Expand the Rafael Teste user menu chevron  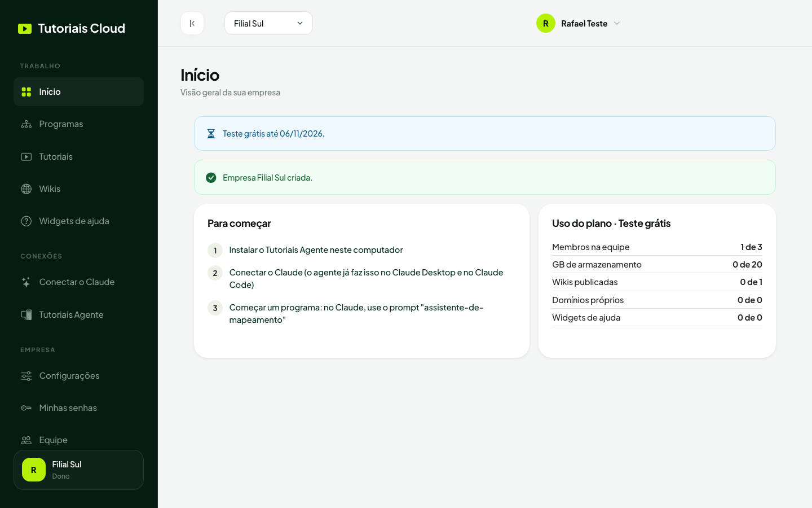(617, 23)
